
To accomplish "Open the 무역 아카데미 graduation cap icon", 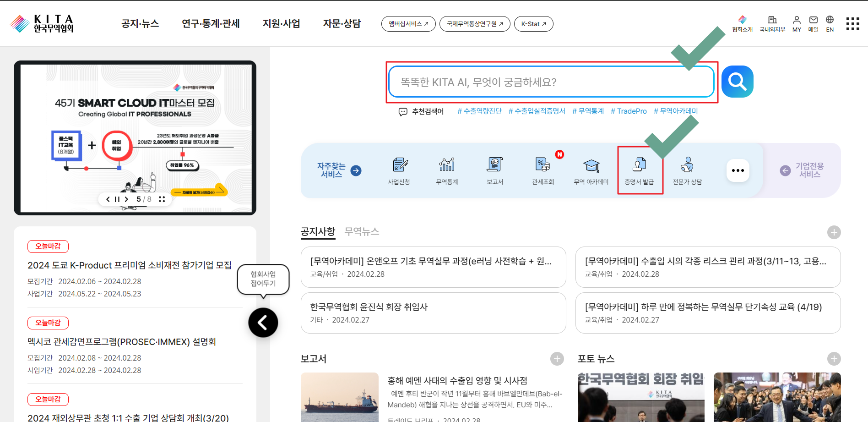I will point(591,171).
